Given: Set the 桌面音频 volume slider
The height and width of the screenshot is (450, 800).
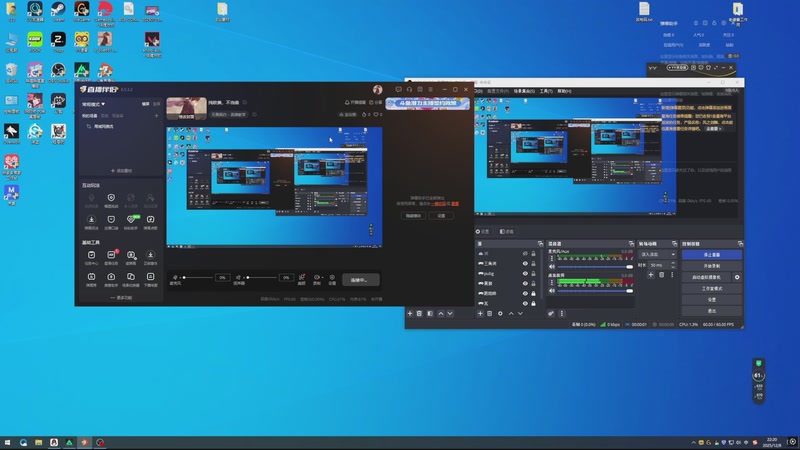Looking at the screenshot, I should tap(594, 291).
